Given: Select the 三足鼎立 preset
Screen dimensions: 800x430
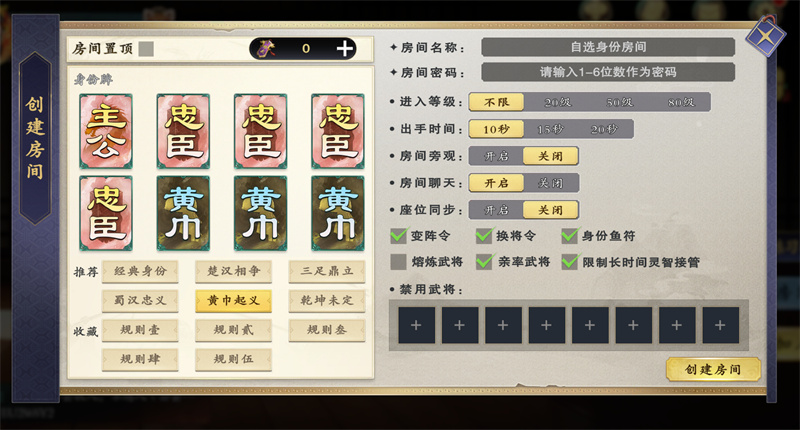Looking at the screenshot, I should [327, 271].
